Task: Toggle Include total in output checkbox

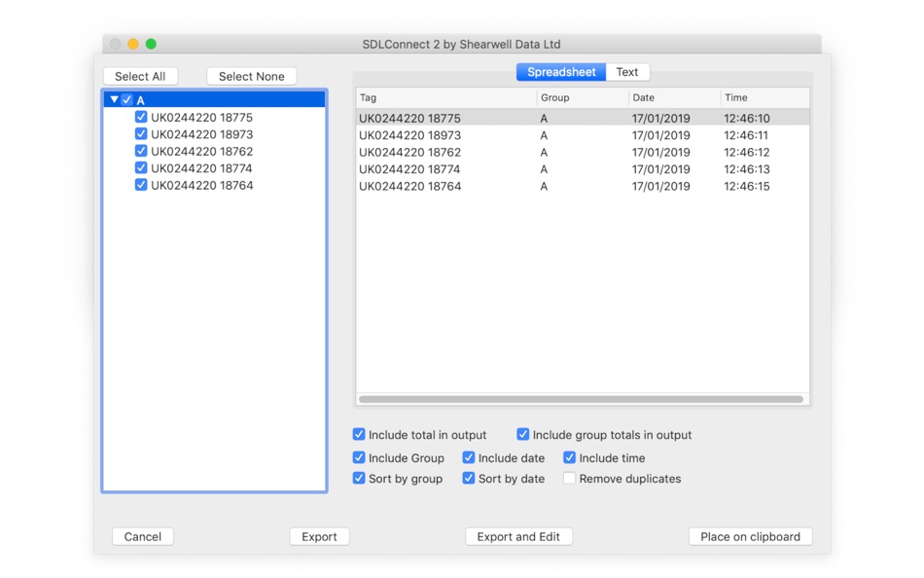Action: tap(359, 435)
